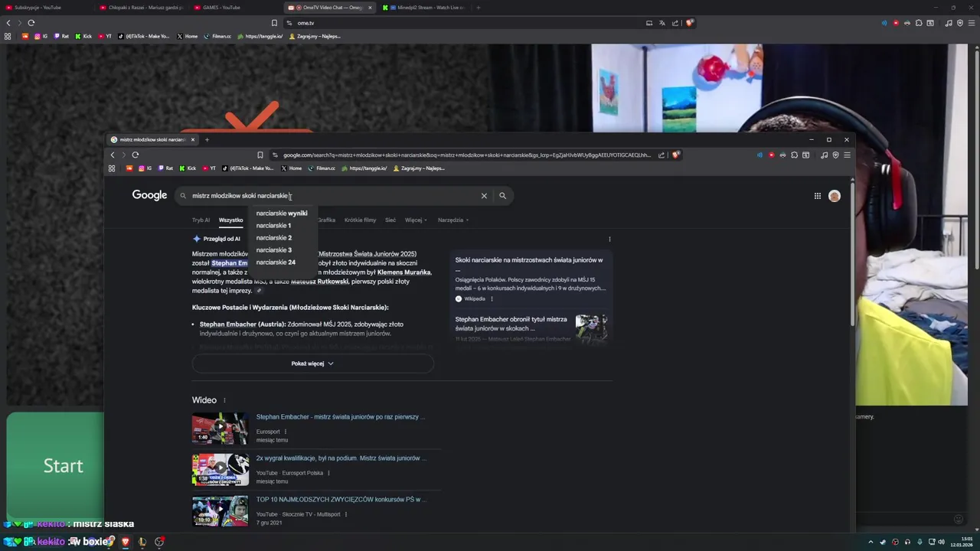Open the Zagraj.my bookmark in the ome.tv window
The height and width of the screenshot is (551, 980).
(x=315, y=36)
